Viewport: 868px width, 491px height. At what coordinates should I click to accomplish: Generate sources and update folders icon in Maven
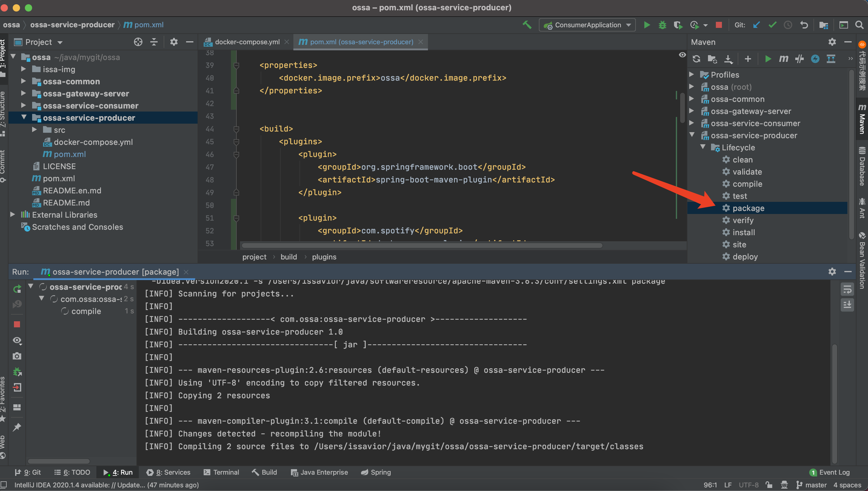coord(712,59)
